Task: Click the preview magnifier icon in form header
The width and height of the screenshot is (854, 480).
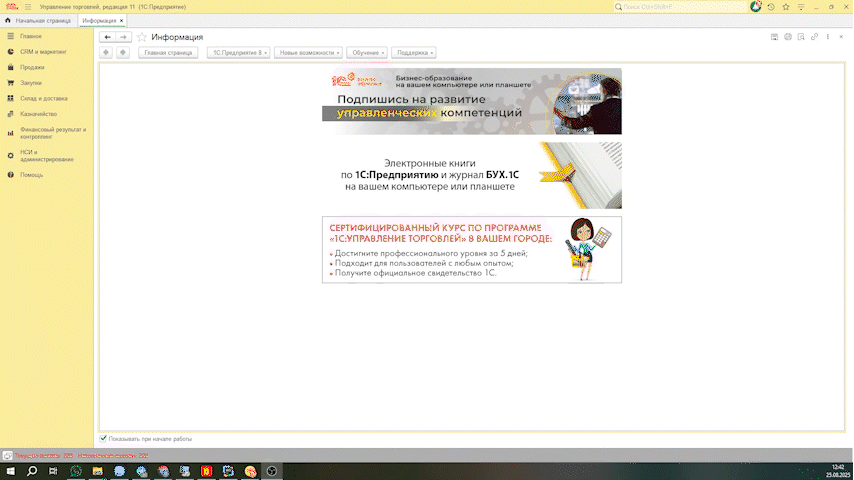Action: [801, 37]
